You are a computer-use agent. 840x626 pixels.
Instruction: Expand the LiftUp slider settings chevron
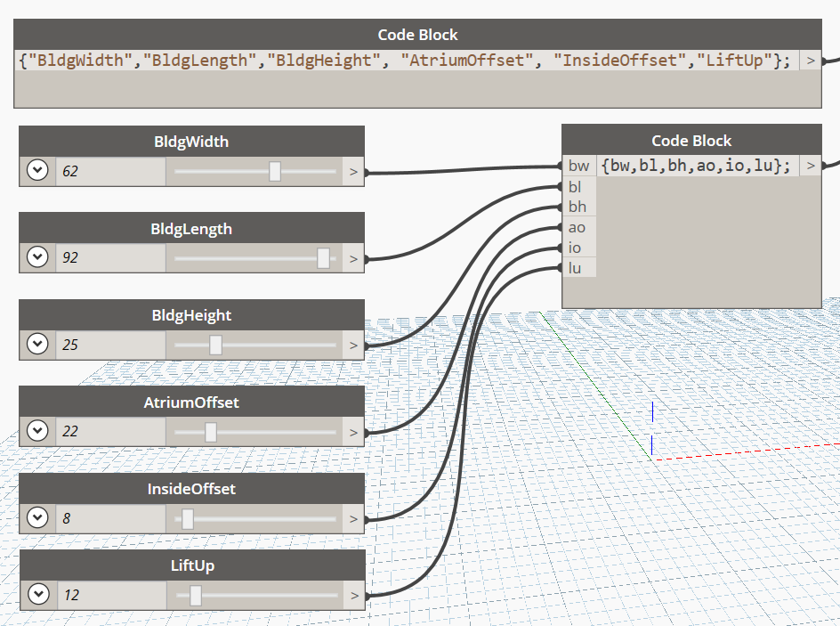[38, 594]
